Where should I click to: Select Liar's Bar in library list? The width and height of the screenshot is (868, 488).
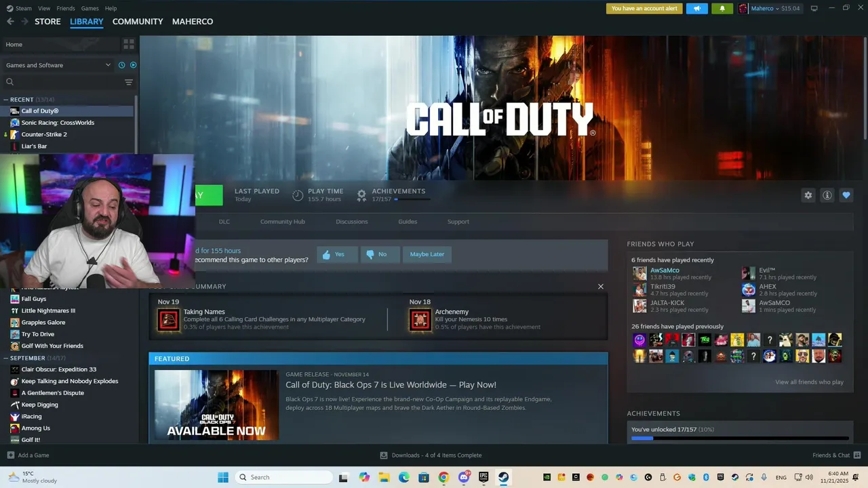34,146
